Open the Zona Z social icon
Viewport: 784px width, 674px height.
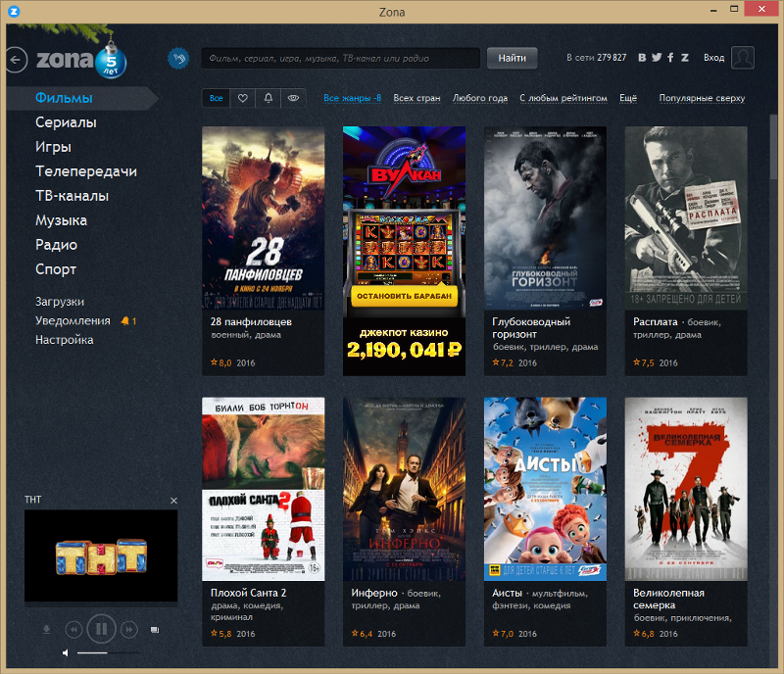click(685, 58)
